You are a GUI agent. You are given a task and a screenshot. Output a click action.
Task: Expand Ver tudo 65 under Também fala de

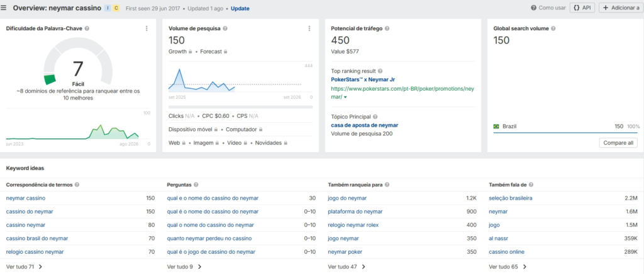click(x=508, y=266)
